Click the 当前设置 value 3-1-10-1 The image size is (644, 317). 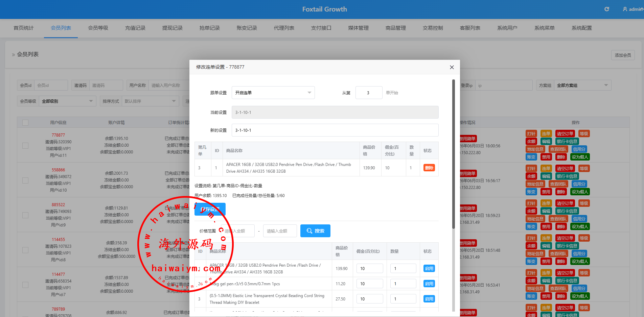pyautogui.click(x=335, y=113)
